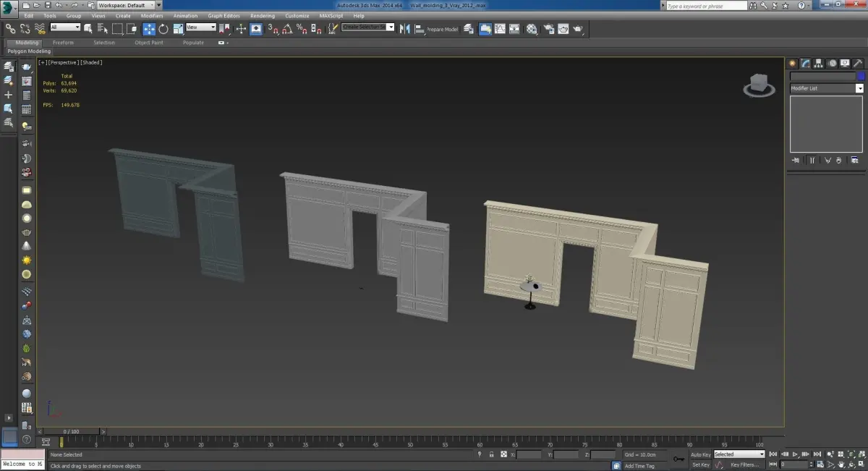The height and width of the screenshot is (471, 868).
Task: Toggle Percent Snap
Action: pos(302,29)
